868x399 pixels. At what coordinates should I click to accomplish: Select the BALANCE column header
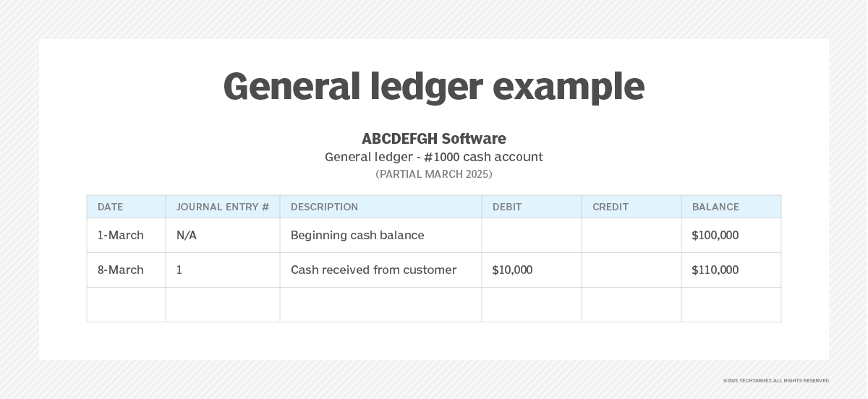pos(715,207)
